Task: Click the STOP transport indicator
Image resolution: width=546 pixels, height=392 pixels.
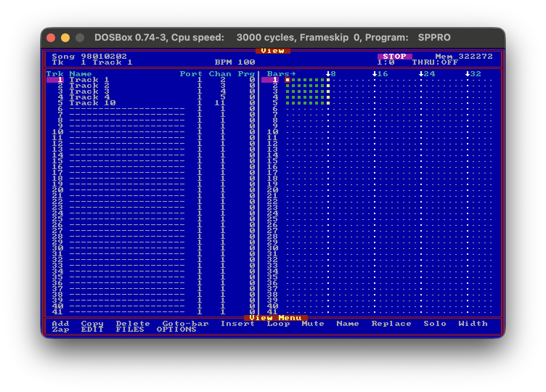Action: pyautogui.click(x=395, y=56)
